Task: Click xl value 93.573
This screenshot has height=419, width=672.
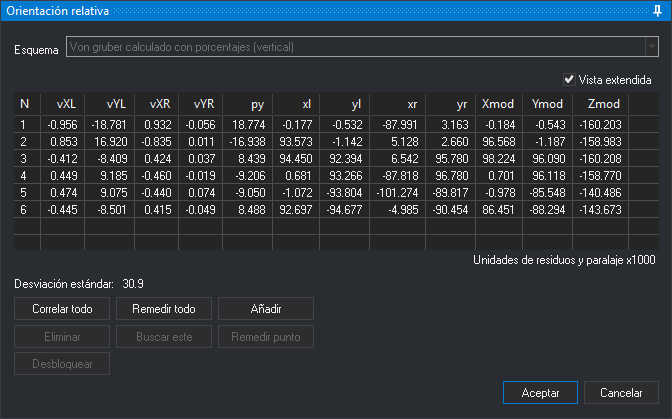Action: point(296,142)
